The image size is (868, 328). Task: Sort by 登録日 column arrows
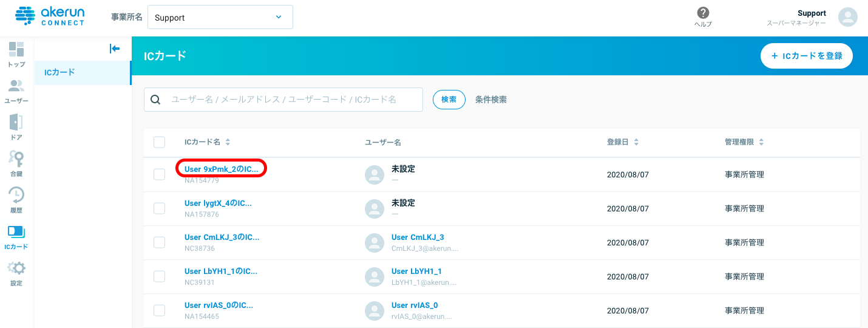pos(636,142)
